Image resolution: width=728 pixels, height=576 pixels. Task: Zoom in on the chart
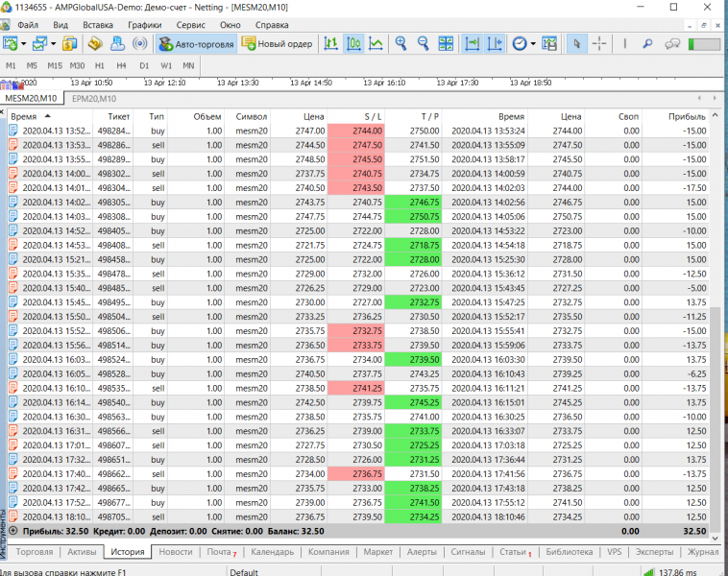coord(401,43)
